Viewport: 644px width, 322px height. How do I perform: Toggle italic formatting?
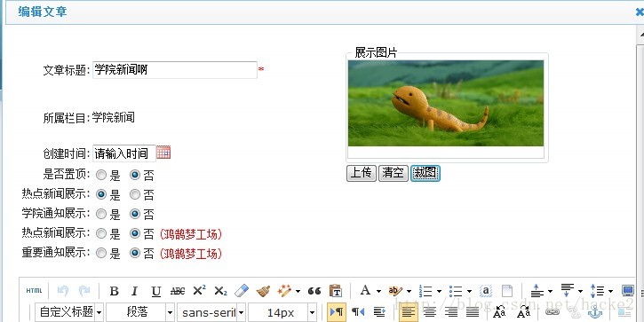(134, 291)
